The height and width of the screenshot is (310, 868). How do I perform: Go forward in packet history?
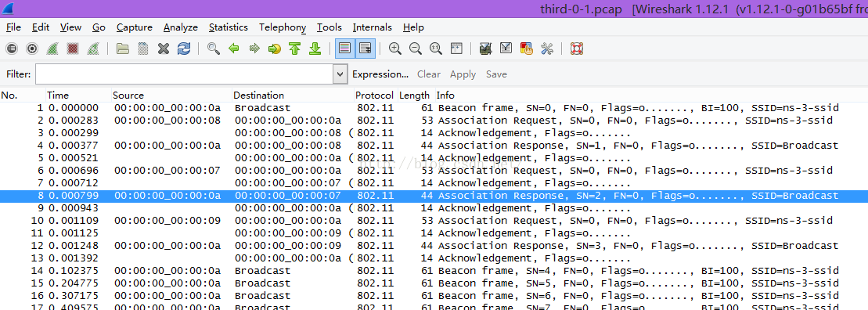[x=254, y=49]
